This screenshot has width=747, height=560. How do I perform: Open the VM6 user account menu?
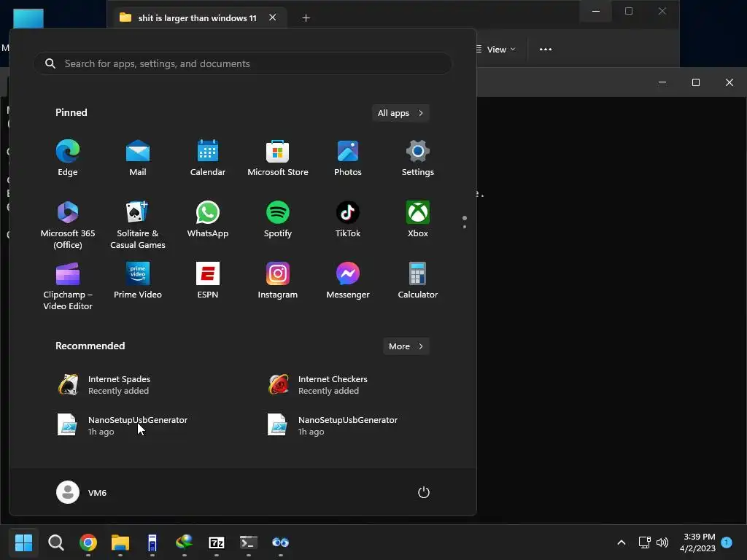point(82,492)
